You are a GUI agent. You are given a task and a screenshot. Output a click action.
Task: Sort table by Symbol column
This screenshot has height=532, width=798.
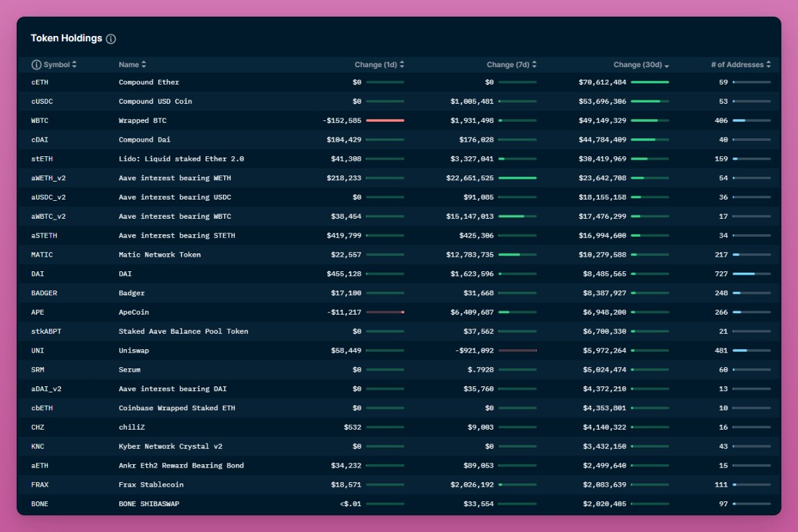tap(61, 65)
